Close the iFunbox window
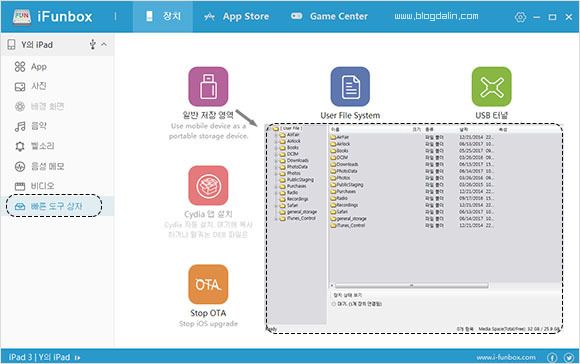The image size is (580, 364). coord(569,17)
